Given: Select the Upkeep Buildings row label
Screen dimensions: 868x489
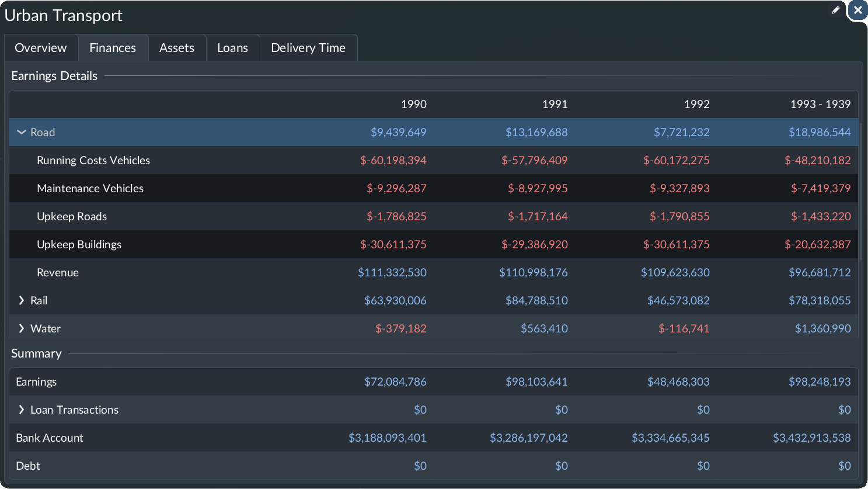Looking at the screenshot, I should 79,244.
